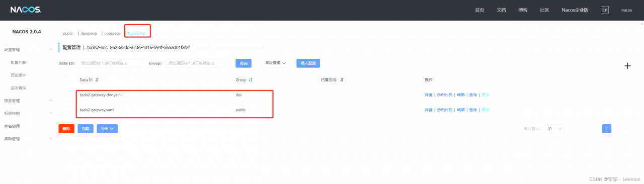Viewport: 644px width, 184px height.
Task: Click 编辑 for tools2-gateway.yaml row
Action: [461, 110]
